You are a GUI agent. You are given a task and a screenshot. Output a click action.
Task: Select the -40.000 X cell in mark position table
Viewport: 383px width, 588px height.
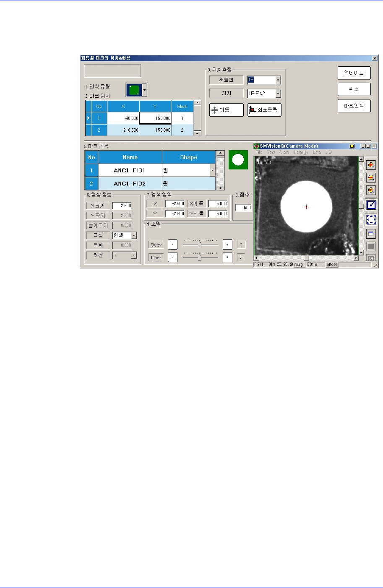point(123,118)
